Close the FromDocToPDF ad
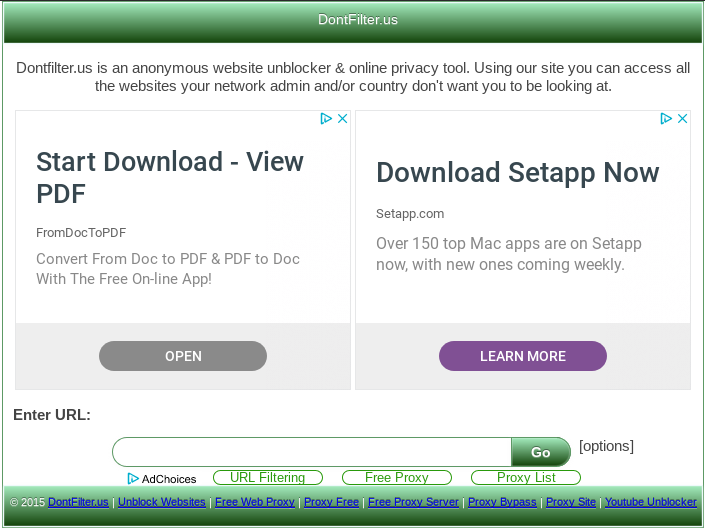The height and width of the screenshot is (530, 705). coord(343,119)
